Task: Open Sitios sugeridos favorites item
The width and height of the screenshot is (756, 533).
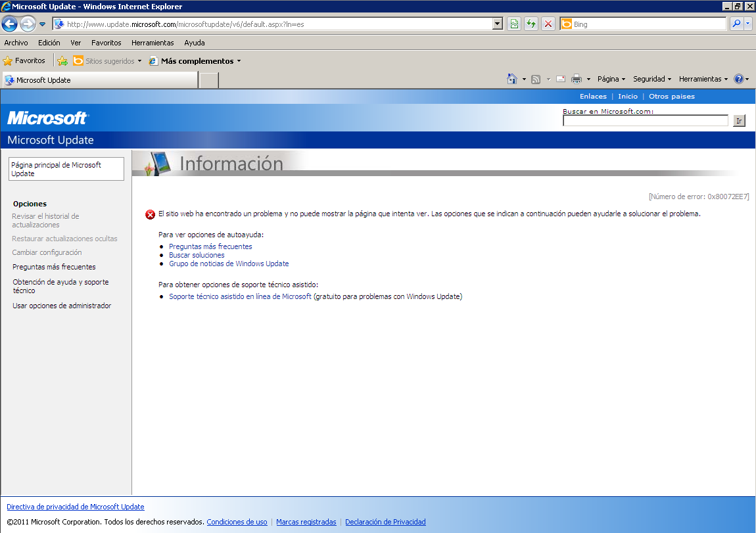Action: click(107, 60)
